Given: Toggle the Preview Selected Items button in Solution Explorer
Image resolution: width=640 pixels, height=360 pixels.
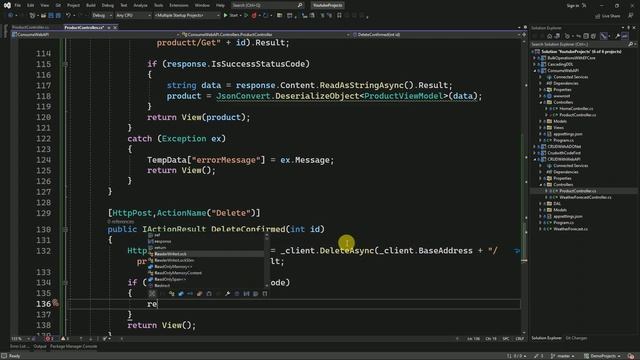Looking at the screenshot, I should [x=625, y=36].
